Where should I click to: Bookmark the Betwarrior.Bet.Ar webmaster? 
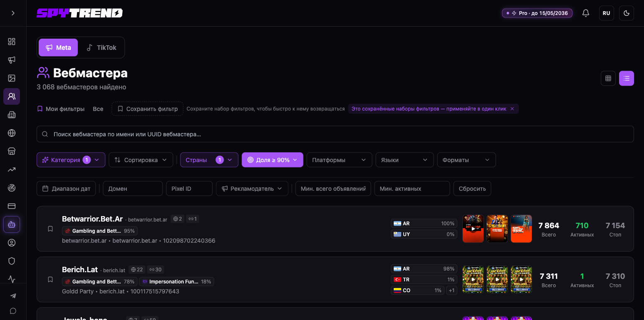click(x=50, y=229)
